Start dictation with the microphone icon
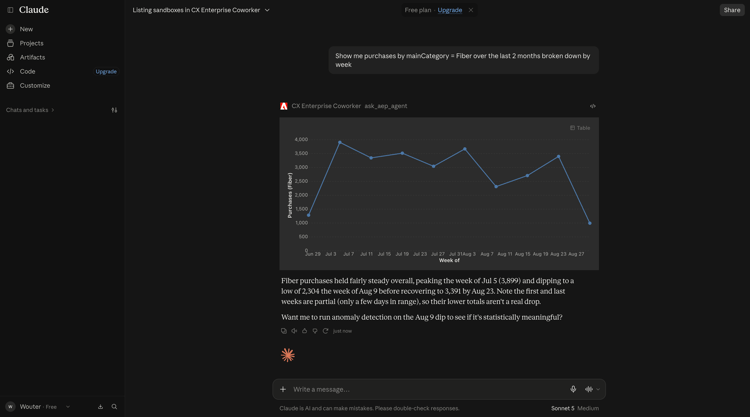Image resolution: width=750 pixels, height=417 pixels. click(x=573, y=389)
